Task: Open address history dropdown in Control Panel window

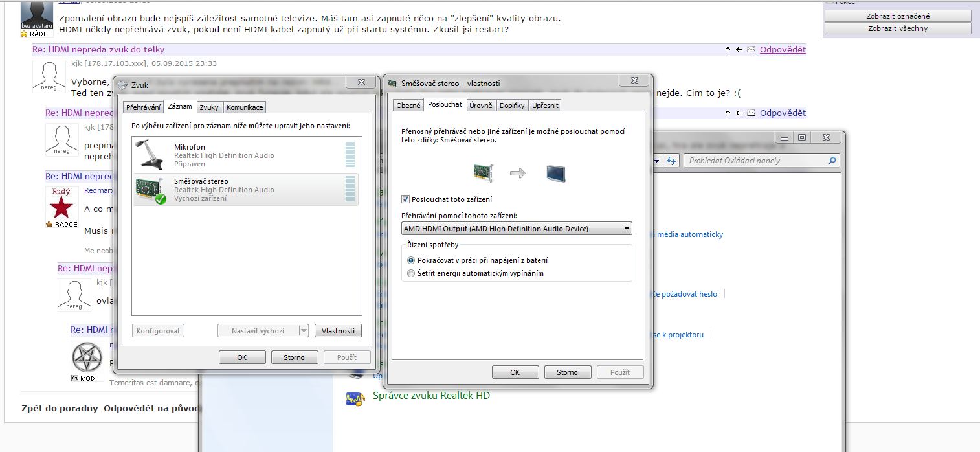Action: pyautogui.click(x=657, y=161)
